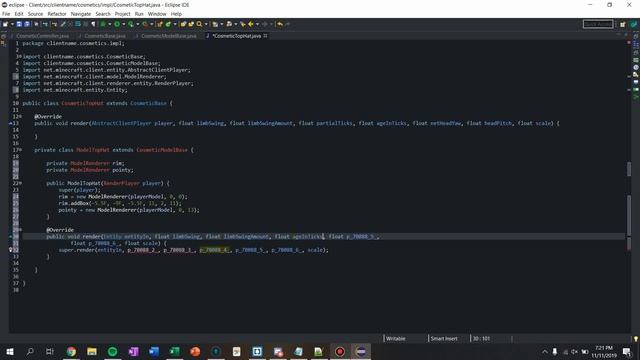Click the warning marker on line 32 gutter
Screen dimensions: 640x360
(x=11, y=250)
